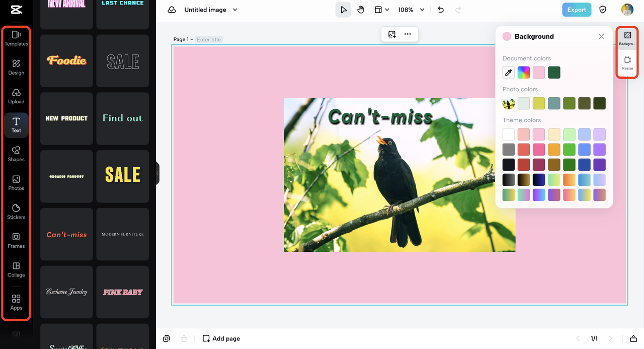Click the redo arrow icon
The width and height of the screenshot is (644, 349).
[458, 10]
